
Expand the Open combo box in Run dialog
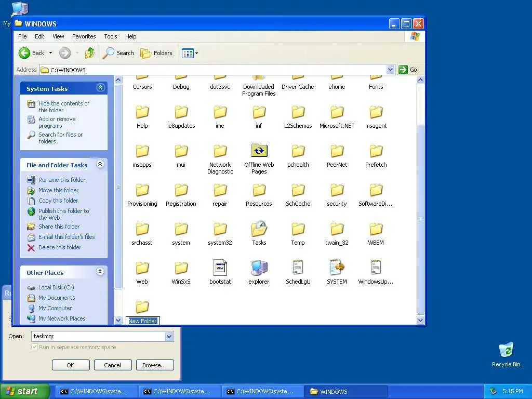click(169, 336)
